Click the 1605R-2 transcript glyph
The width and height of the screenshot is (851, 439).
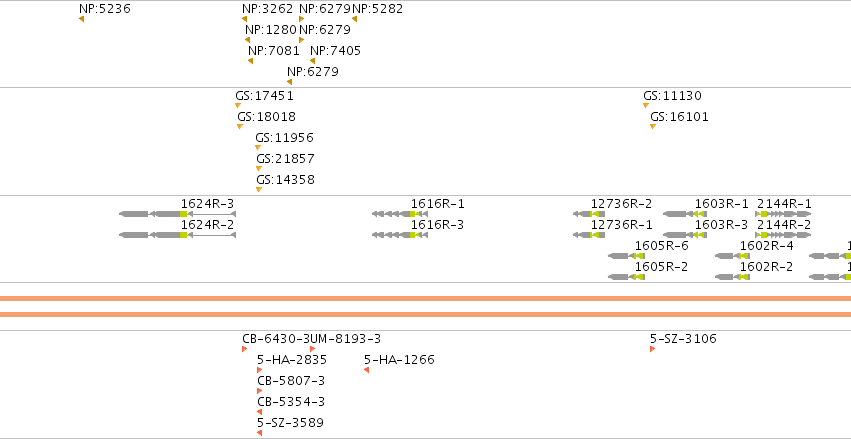(626, 277)
